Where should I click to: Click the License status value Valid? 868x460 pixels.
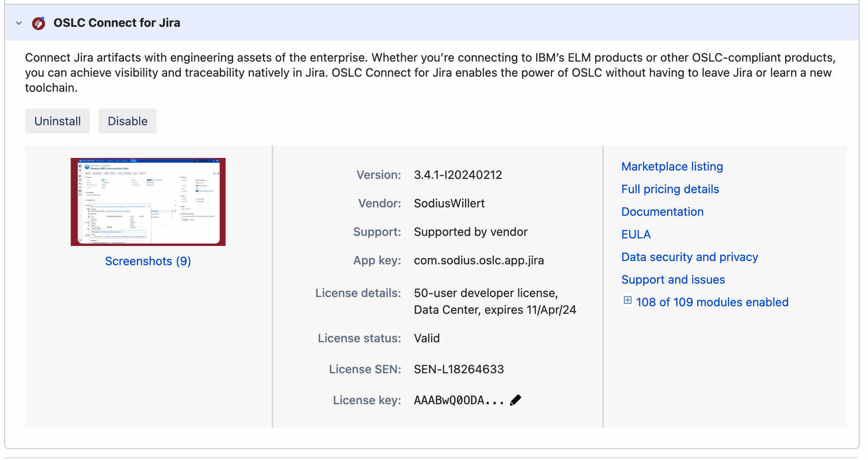pyautogui.click(x=427, y=338)
